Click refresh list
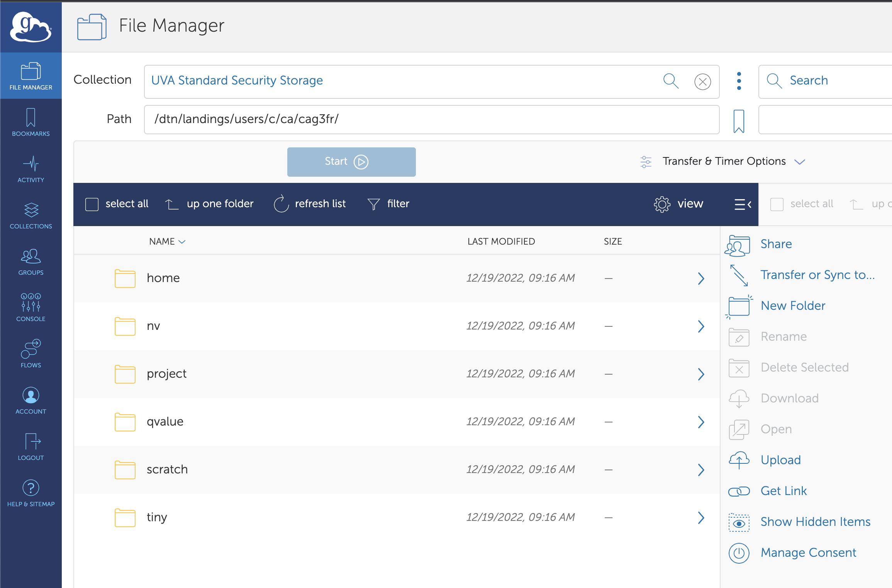The image size is (892, 588). (x=310, y=204)
